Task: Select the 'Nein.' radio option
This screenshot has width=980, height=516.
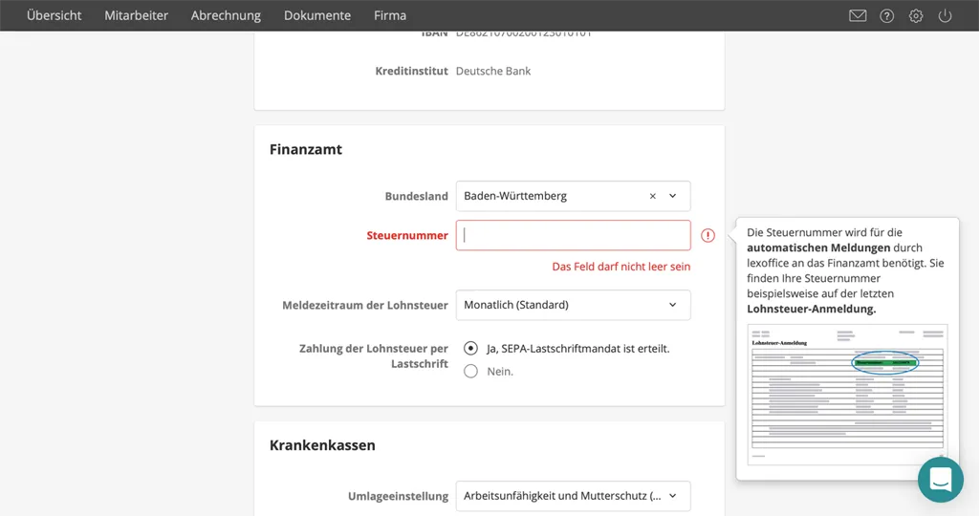Action: (x=470, y=371)
